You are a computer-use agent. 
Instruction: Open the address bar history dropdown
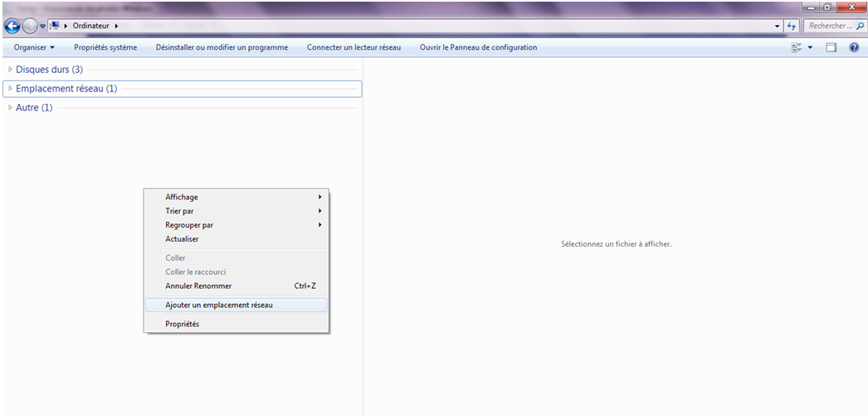(778, 26)
